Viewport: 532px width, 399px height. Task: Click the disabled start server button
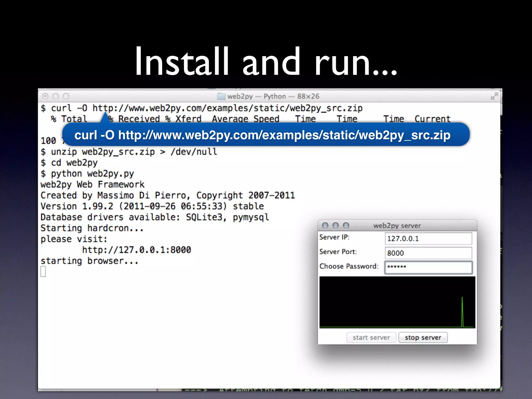click(371, 337)
